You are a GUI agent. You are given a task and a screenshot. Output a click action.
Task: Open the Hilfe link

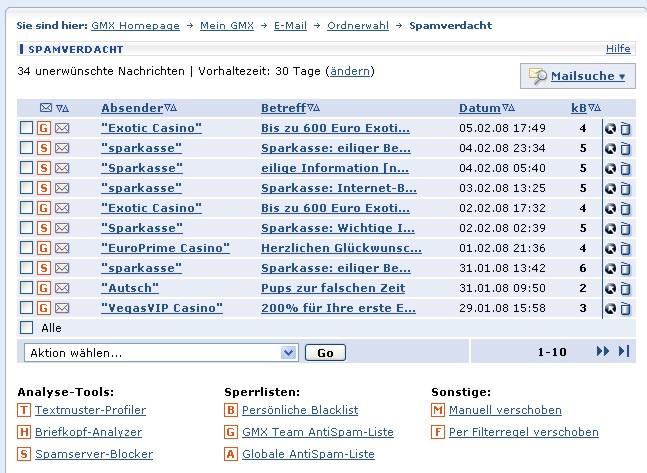618,49
